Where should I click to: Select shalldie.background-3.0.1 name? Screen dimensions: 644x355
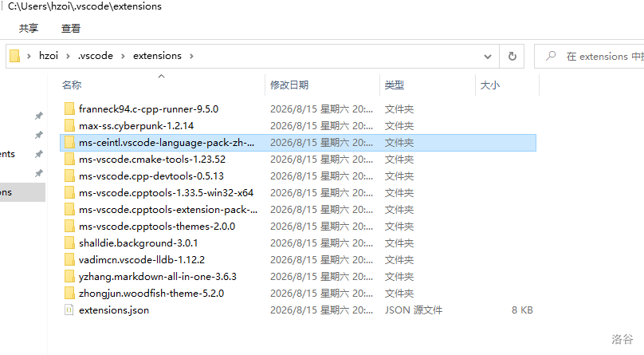(x=138, y=243)
